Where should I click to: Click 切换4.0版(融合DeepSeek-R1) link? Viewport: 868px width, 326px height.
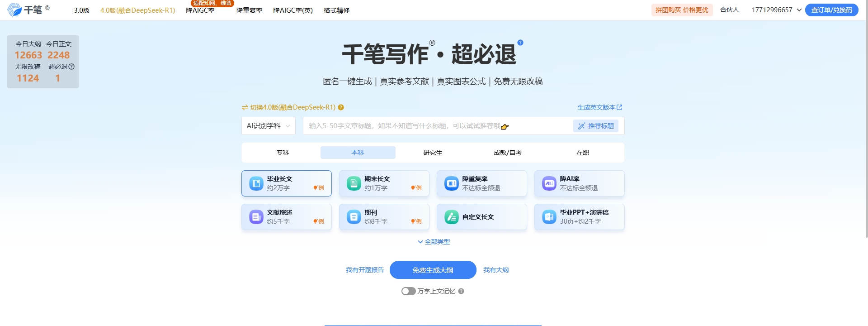coord(293,107)
